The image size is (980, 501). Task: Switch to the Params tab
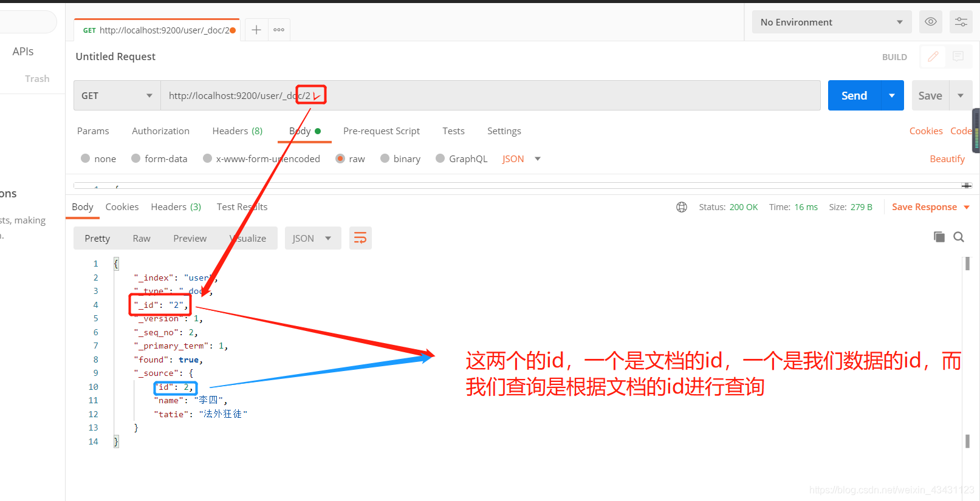click(93, 131)
